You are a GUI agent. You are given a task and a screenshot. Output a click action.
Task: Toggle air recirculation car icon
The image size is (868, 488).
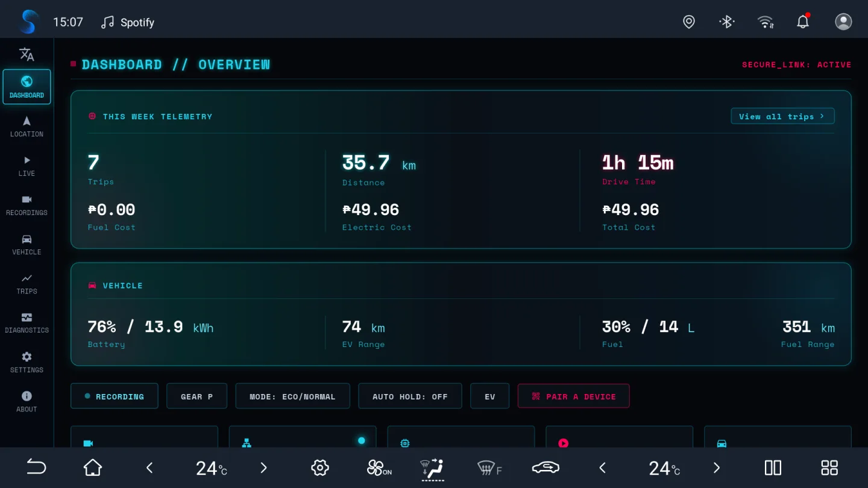(546, 468)
